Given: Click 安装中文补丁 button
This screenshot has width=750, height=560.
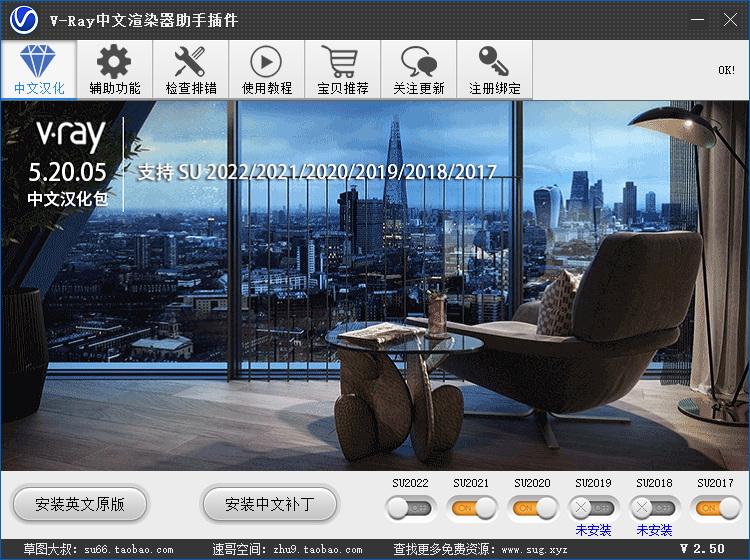Looking at the screenshot, I should 270,504.
